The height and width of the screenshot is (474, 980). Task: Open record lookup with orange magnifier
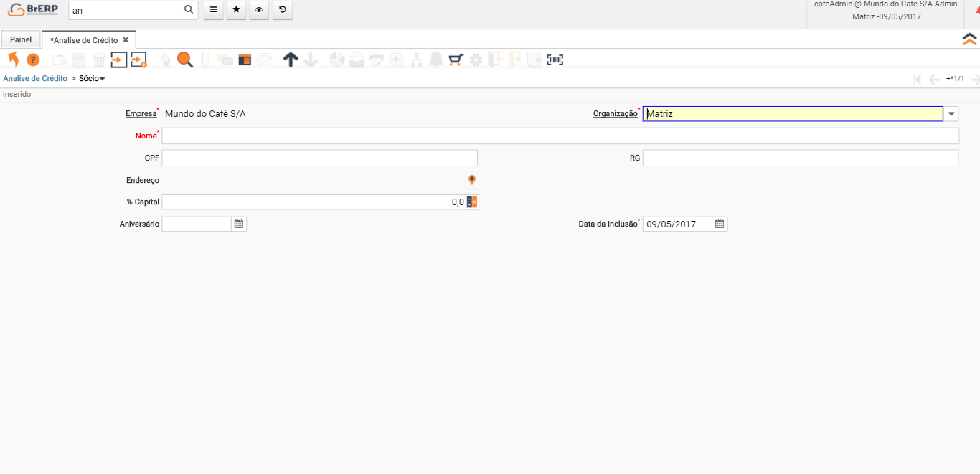pyautogui.click(x=185, y=60)
